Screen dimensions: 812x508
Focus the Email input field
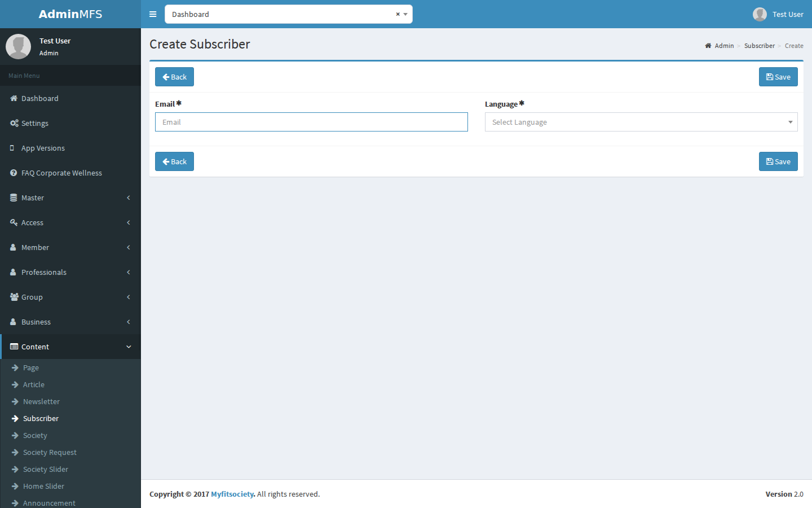tap(311, 122)
